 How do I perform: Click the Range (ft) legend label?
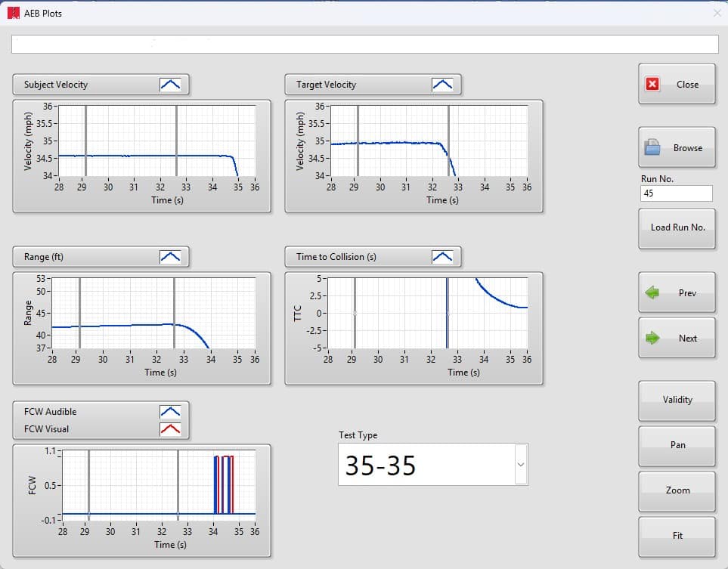pyautogui.click(x=44, y=257)
